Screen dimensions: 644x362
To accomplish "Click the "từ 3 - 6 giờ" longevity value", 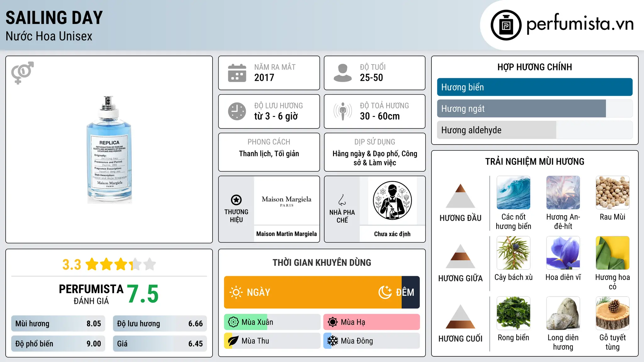I will (276, 116).
